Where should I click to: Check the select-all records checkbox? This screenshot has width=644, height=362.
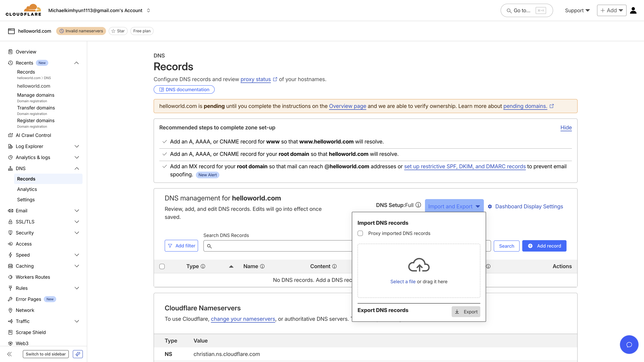tap(162, 266)
